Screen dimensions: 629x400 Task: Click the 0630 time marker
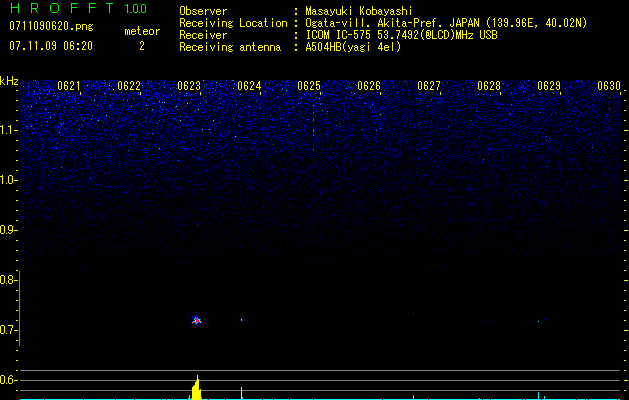coord(609,87)
